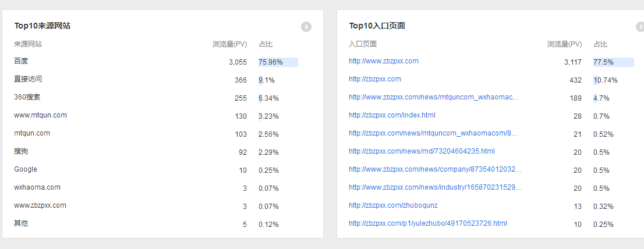Open the mtquncom_wxhaomac news link
Screen dimensions: 644x249
433,97
